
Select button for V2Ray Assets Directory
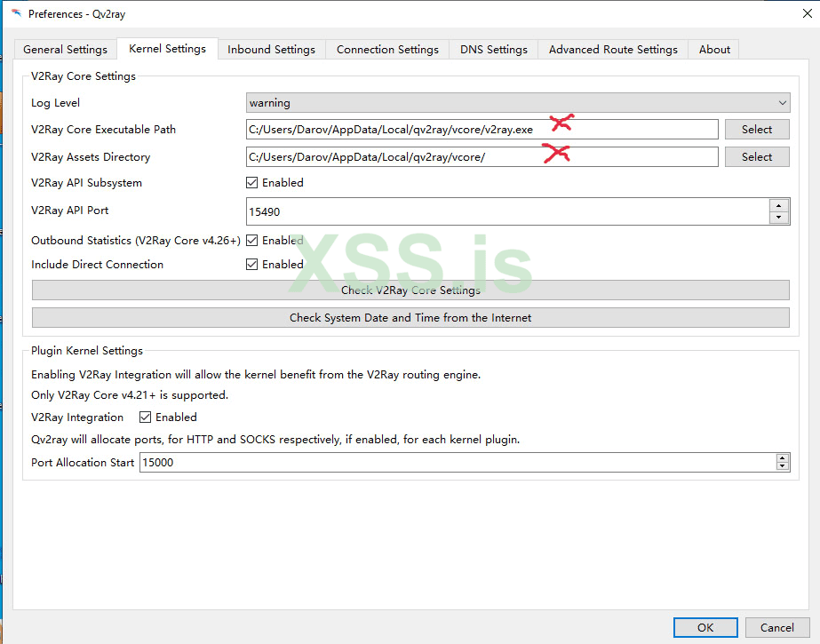tap(757, 157)
